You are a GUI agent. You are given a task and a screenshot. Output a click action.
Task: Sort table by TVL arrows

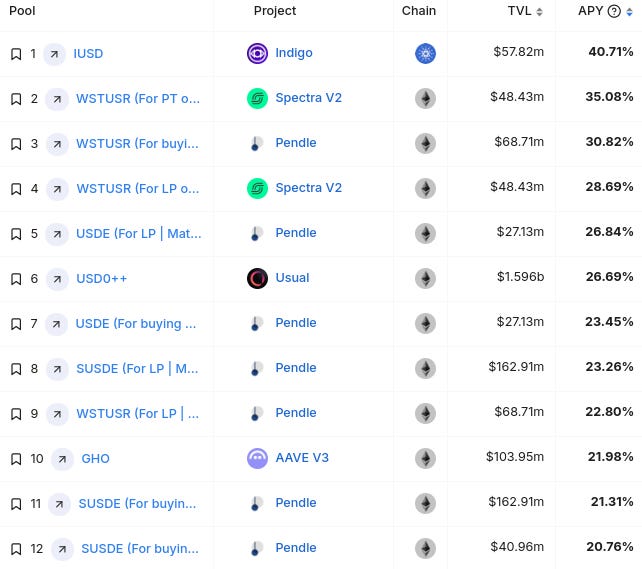click(x=540, y=12)
